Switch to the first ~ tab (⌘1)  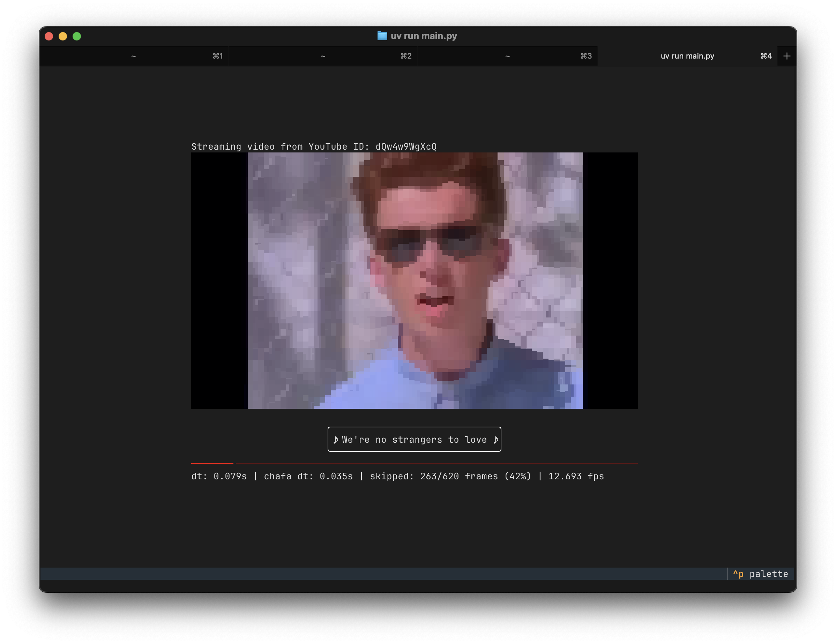coord(134,56)
